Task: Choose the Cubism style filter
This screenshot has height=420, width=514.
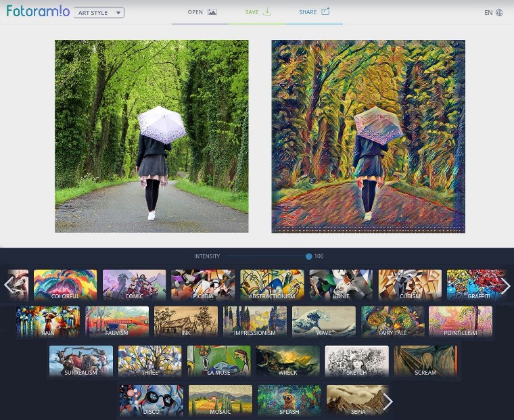Action: (x=410, y=285)
